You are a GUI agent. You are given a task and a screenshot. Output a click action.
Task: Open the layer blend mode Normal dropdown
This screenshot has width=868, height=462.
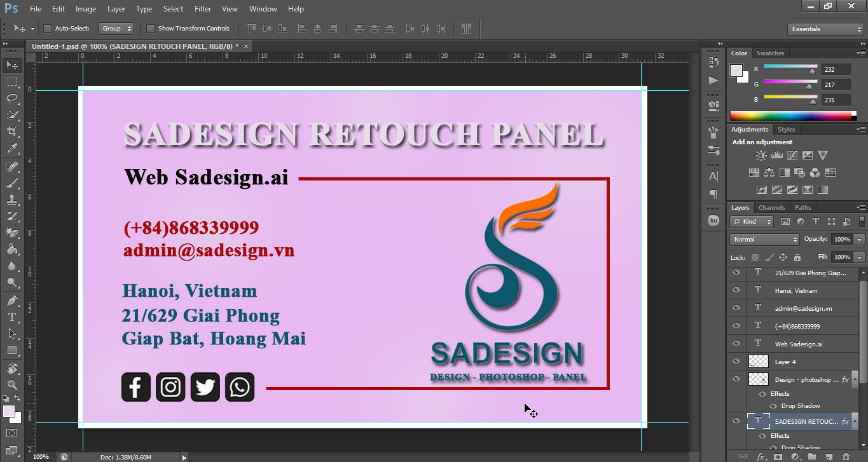765,240
